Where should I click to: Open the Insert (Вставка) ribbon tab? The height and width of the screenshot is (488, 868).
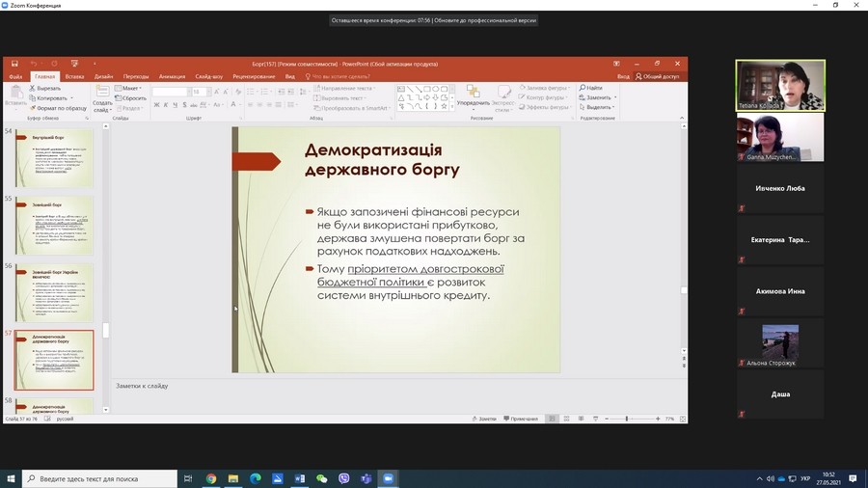click(x=74, y=76)
